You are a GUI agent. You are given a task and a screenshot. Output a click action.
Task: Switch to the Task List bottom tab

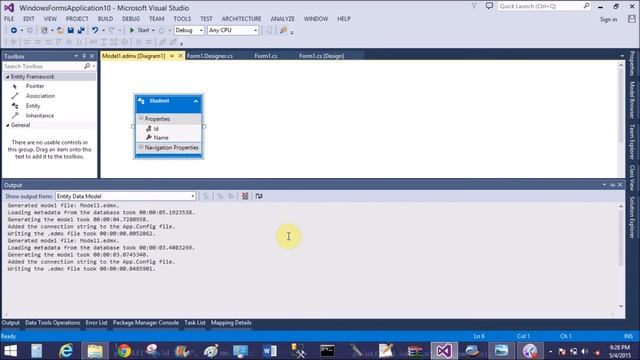(195, 323)
